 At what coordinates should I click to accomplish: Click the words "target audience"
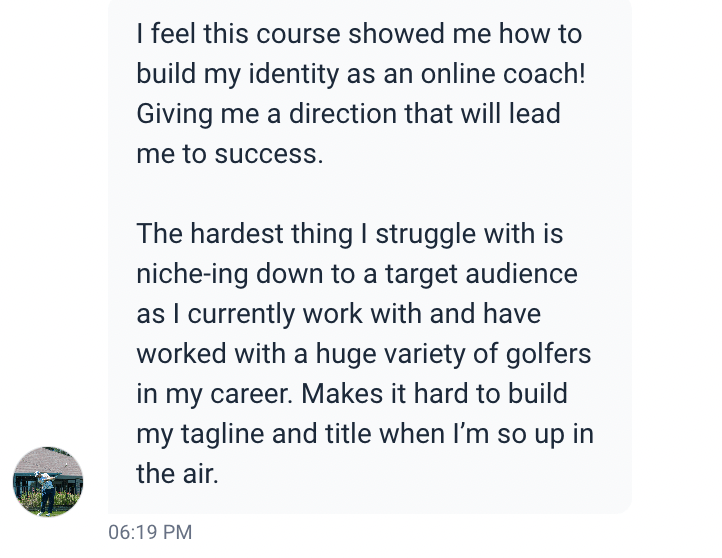481,274
